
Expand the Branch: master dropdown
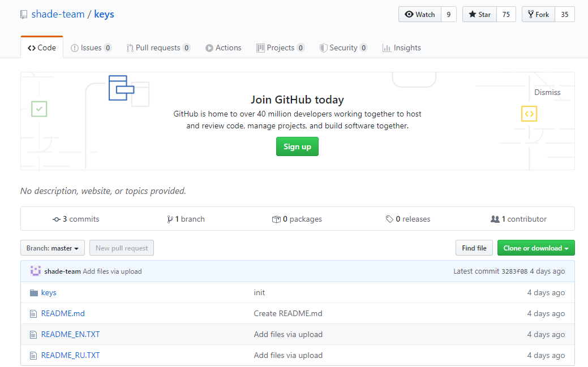53,248
